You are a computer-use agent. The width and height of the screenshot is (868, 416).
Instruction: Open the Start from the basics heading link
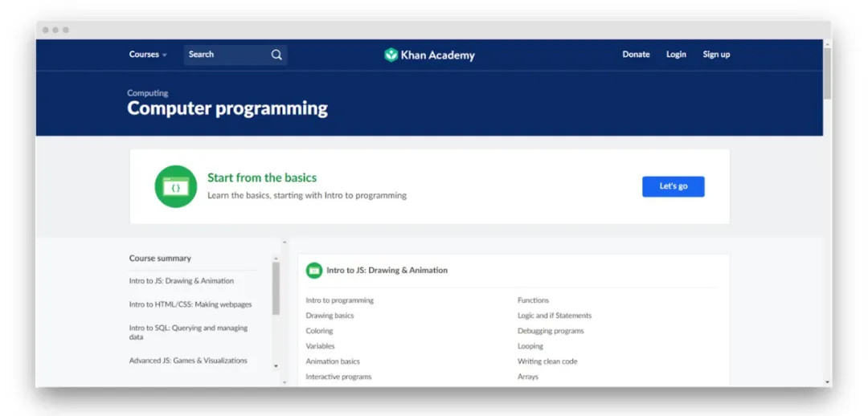pyautogui.click(x=262, y=177)
